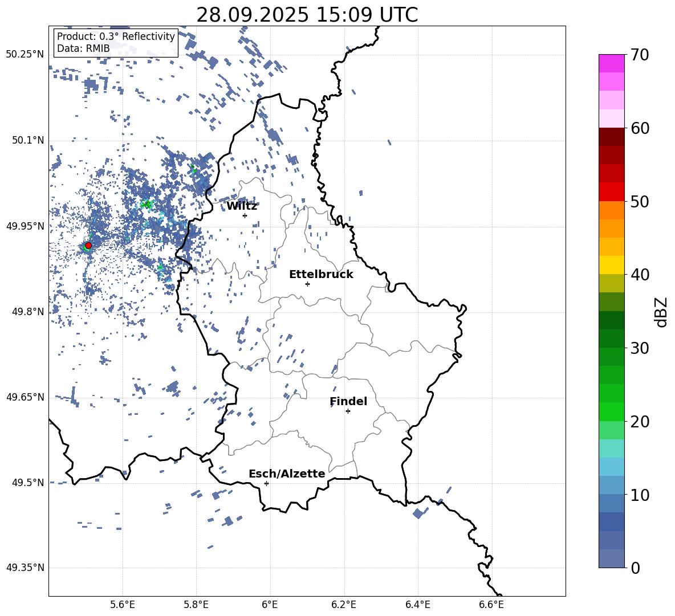
Task: Click the dBZ colorbar axis label
Action: pyautogui.click(x=661, y=312)
